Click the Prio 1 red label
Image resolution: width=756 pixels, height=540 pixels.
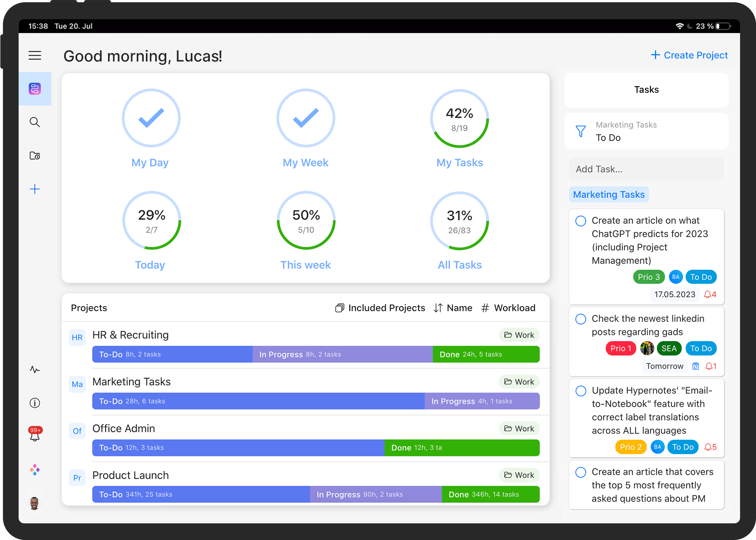pos(621,348)
